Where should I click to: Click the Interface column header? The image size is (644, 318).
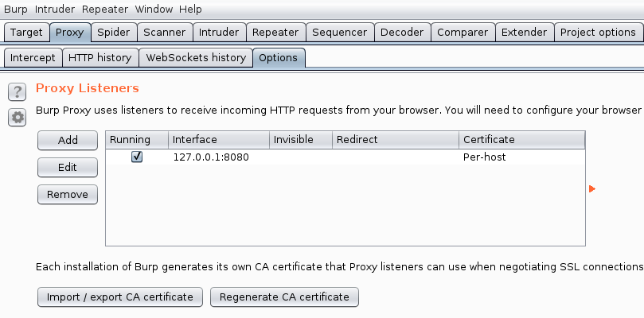click(219, 140)
